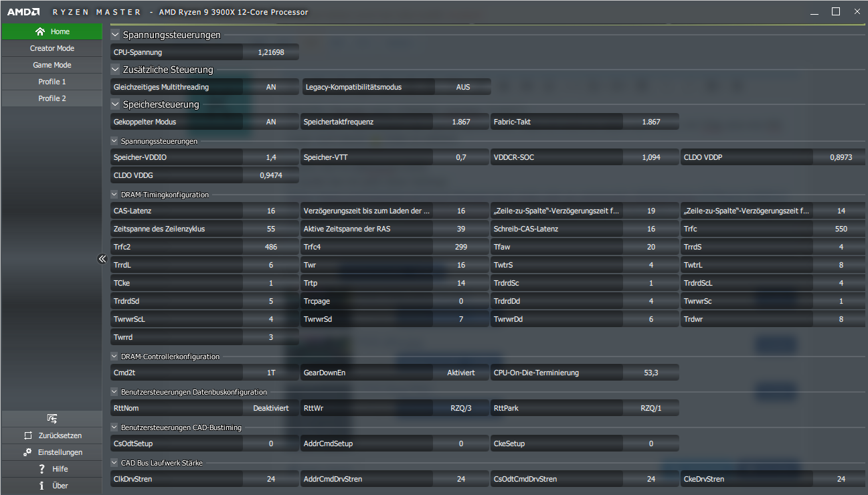Collapse the memory Spannungssteuerungen subsection
Viewport: 868px width, 495px height.
point(114,141)
